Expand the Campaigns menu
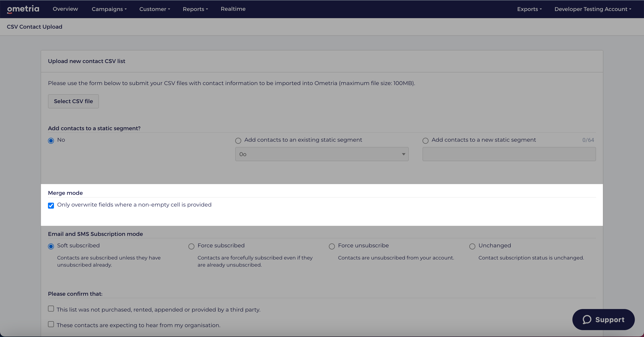This screenshot has height=337, width=644. pyautogui.click(x=109, y=9)
